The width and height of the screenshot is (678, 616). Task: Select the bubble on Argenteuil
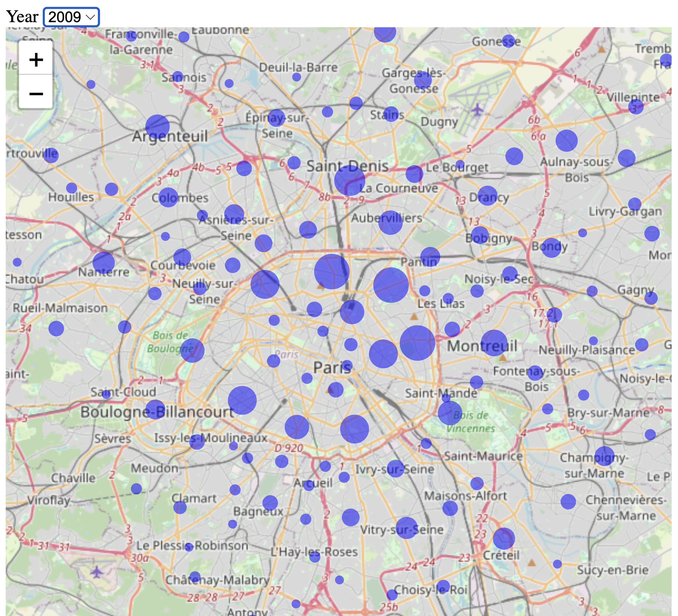coord(157,127)
